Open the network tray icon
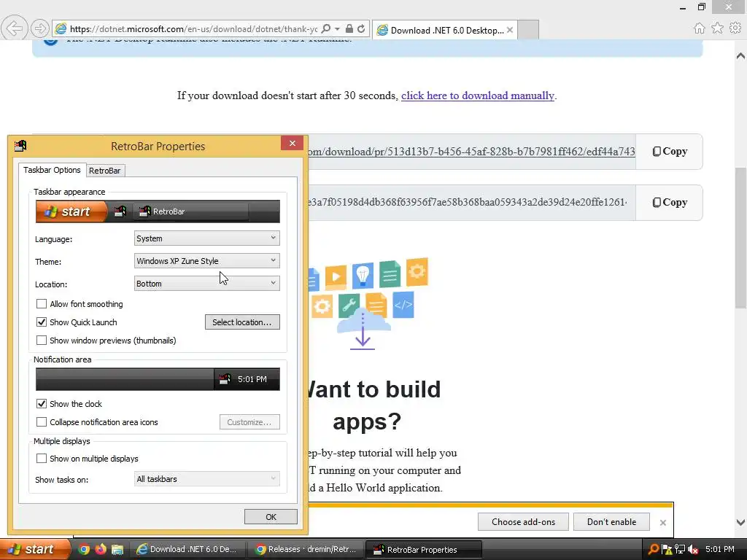The width and height of the screenshot is (747, 560). (x=680, y=549)
